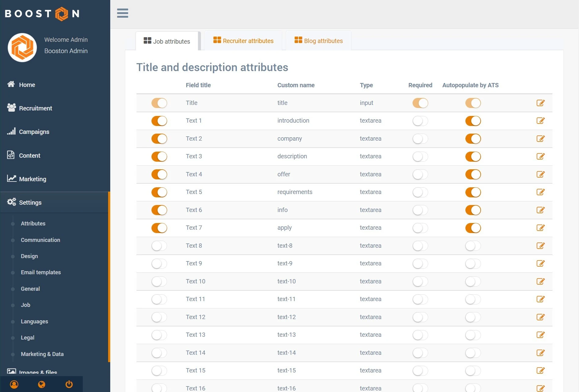The height and width of the screenshot is (392, 579).
Task: Collapse the Settings menu section
Action: pos(30,203)
